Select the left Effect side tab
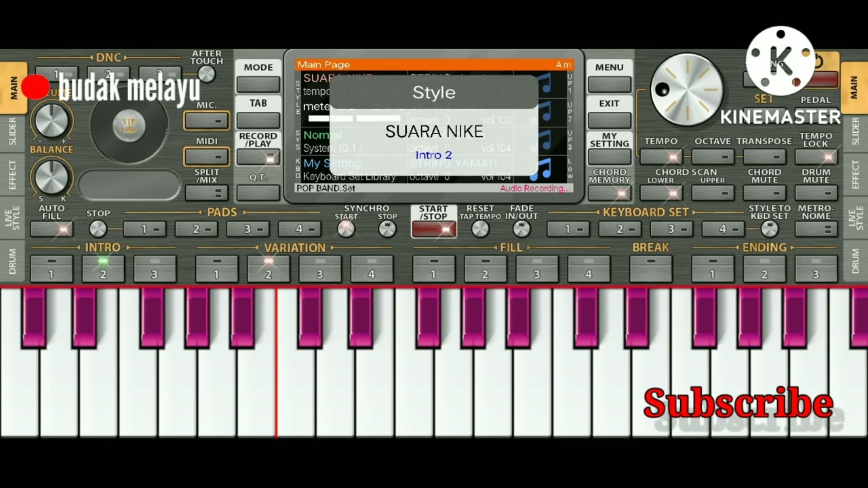This screenshot has height=488, width=868. click(12, 175)
